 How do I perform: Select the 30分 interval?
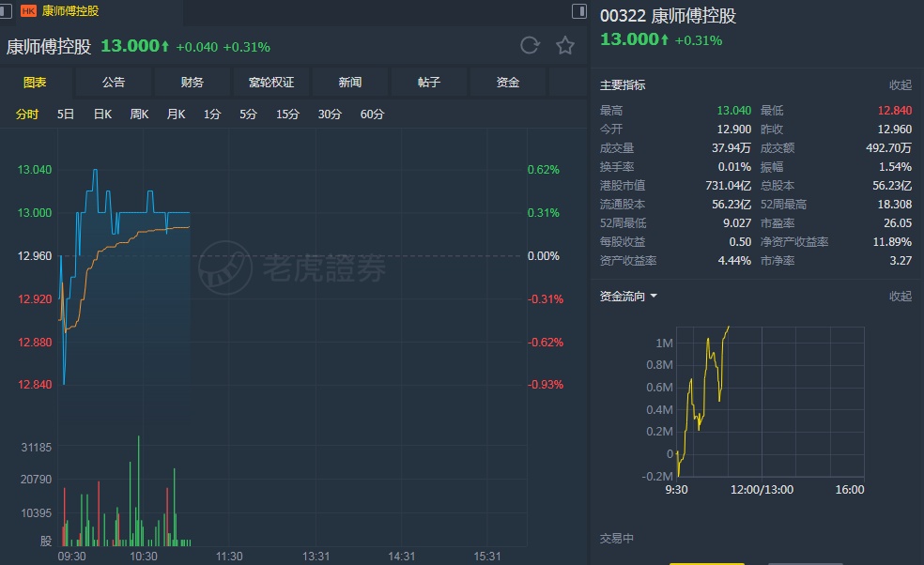pos(330,115)
